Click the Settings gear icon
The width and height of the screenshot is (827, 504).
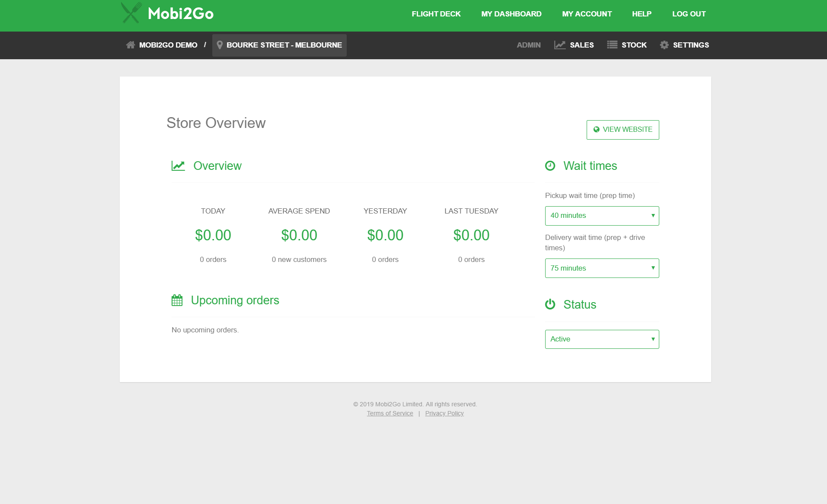click(664, 45)
